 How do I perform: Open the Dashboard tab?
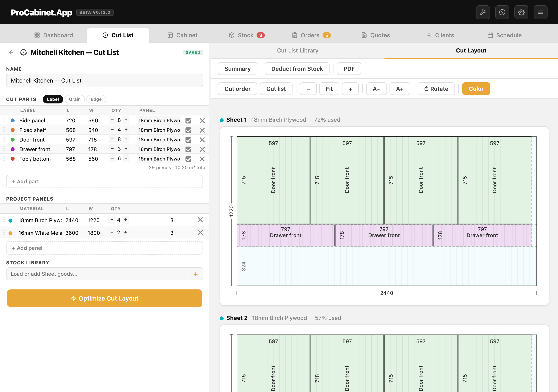click(x=53, y=35)
